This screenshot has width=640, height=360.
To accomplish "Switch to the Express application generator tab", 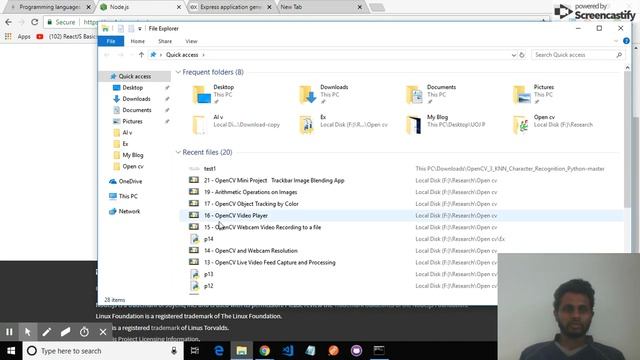I will click(231, 7).
